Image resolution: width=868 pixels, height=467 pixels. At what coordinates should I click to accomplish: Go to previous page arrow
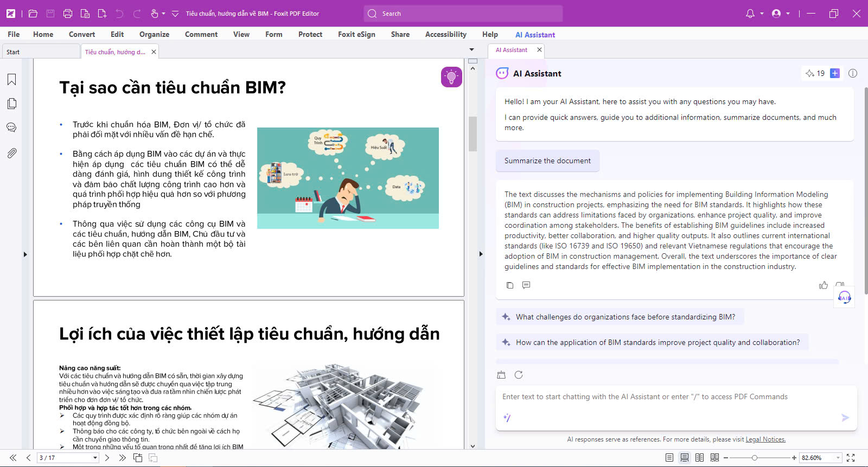point(28,458)
